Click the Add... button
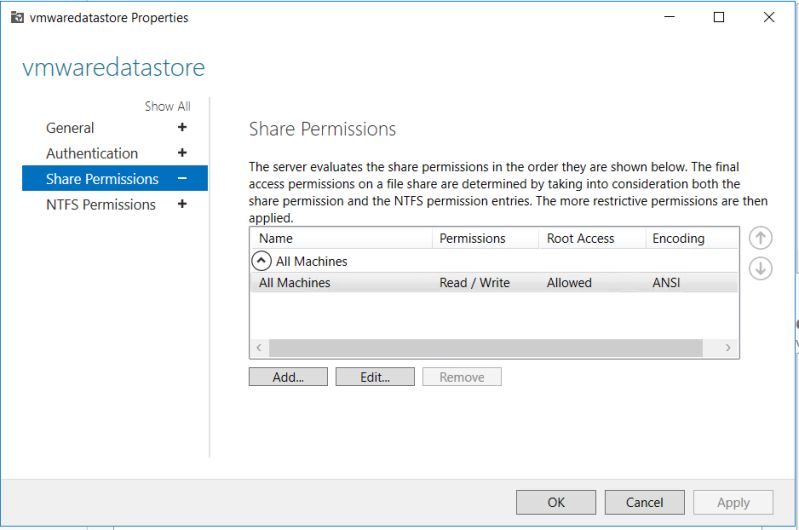Viewport: 799px width, 530px height. pyautogui.click(x=288, y=377)
